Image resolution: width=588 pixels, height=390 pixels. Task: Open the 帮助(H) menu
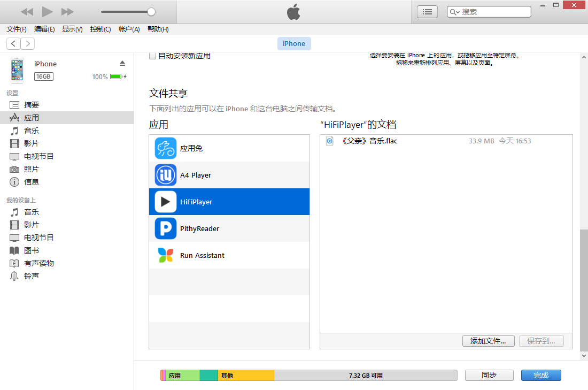point(158,29)
